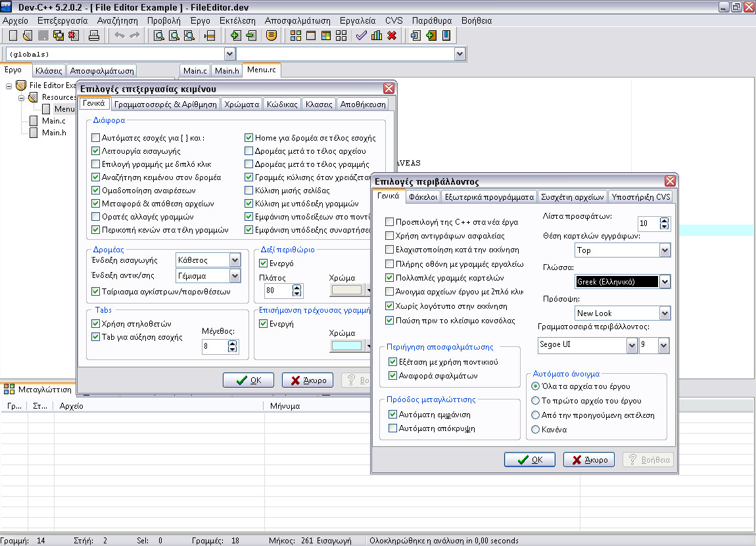Click the right margin Χρώμα color swatch
756x546 pixels.
[346, 290]
